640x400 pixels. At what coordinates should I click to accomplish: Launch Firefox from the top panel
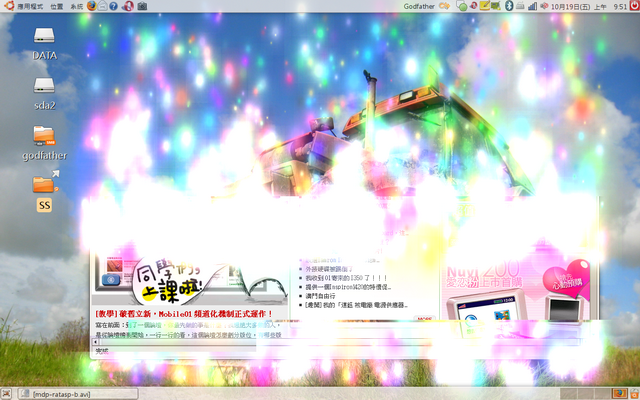point(92,6)
